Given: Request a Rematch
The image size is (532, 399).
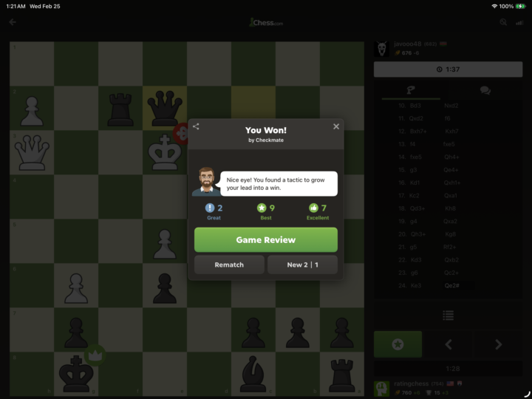Looking at the screenshot, I should tap(229, 265).
